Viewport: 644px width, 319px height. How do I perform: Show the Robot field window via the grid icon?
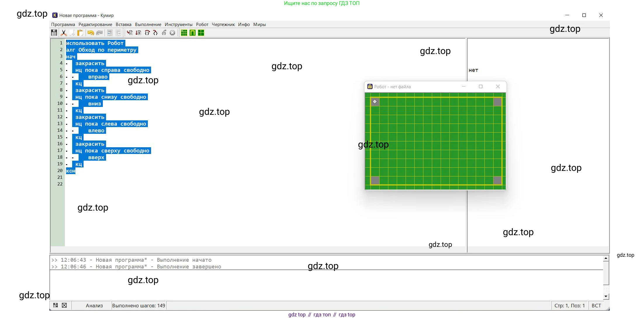click(184, 33)
